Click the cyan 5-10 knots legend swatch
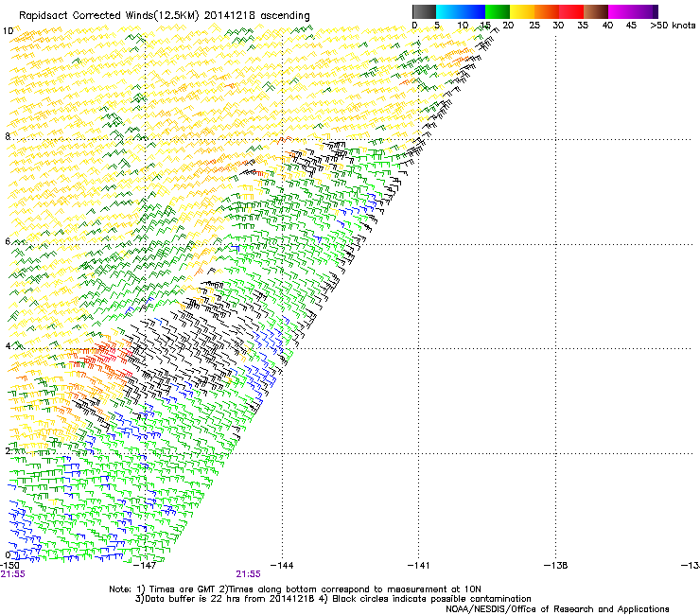700x615 pixels. 447,11
